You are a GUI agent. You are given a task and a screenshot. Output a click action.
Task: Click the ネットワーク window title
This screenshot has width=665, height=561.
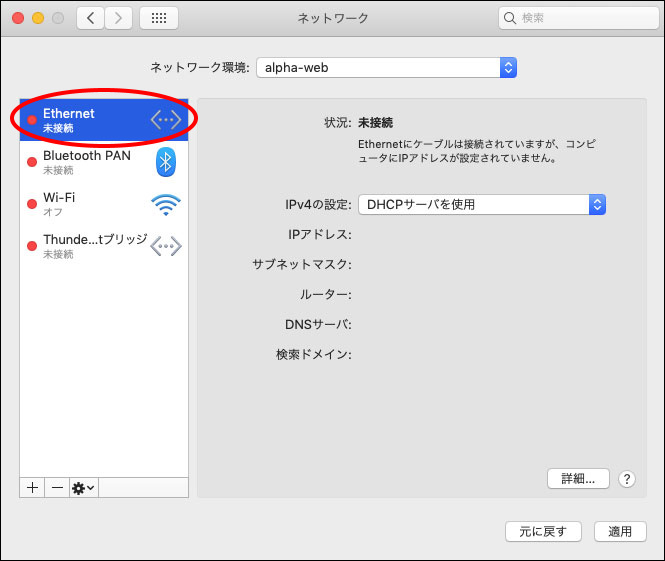(x=333, y=18)
